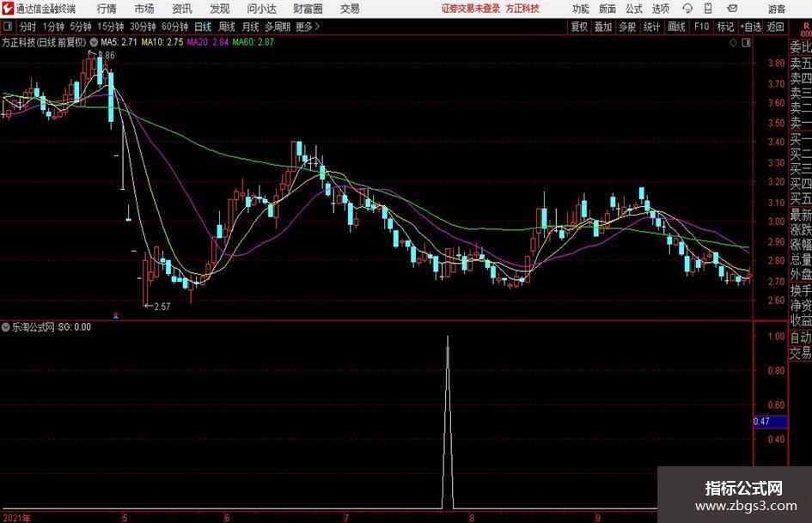Open the F10 company info
Viewport: 812px width, 523px height.
pyautogui.click(x=702, y=27)
